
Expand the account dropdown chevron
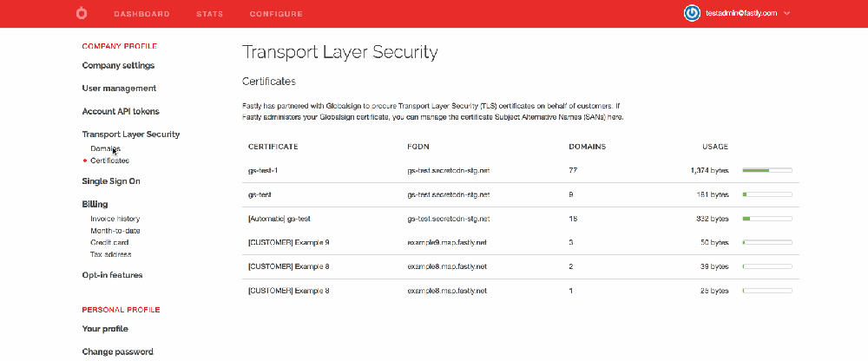coord(786,14)
